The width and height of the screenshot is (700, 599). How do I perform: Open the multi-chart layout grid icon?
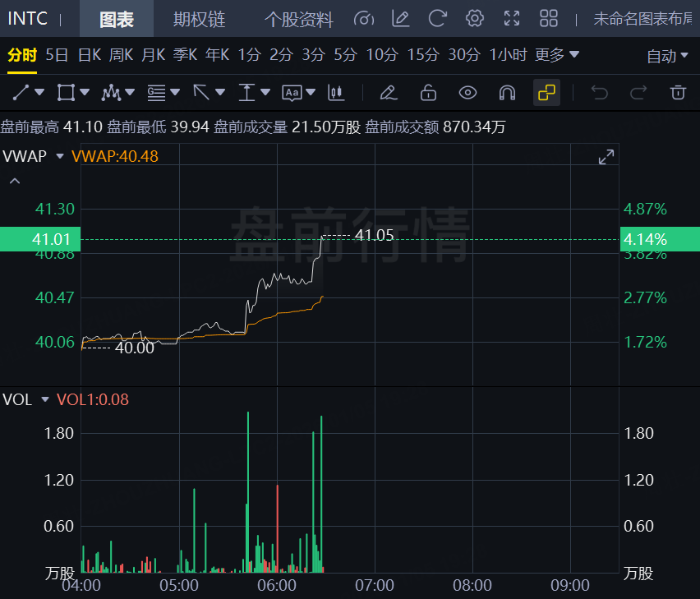pyautogui.click(x=548, y=19)
